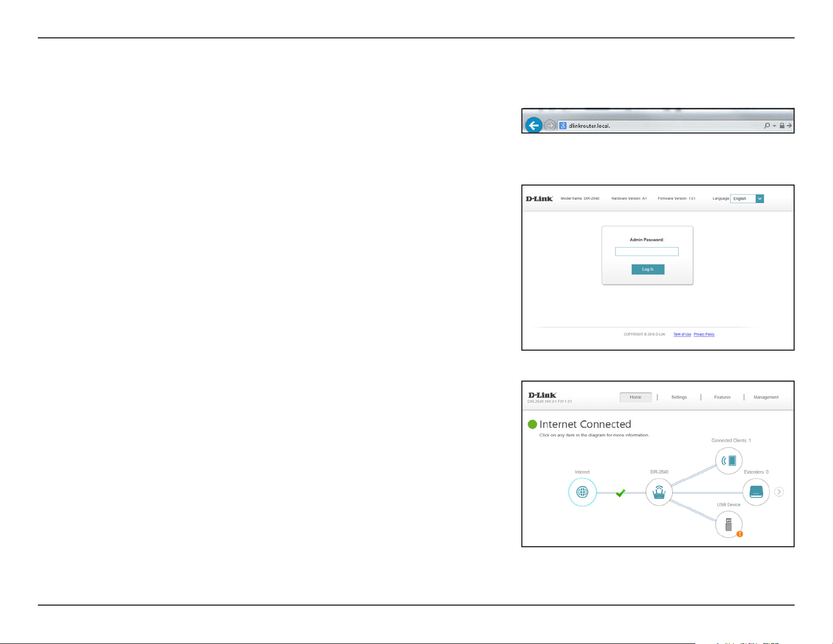Screen dimensions: 833x644
Task: Click the orange warning badge on USB Device
Action: (739, 534)
